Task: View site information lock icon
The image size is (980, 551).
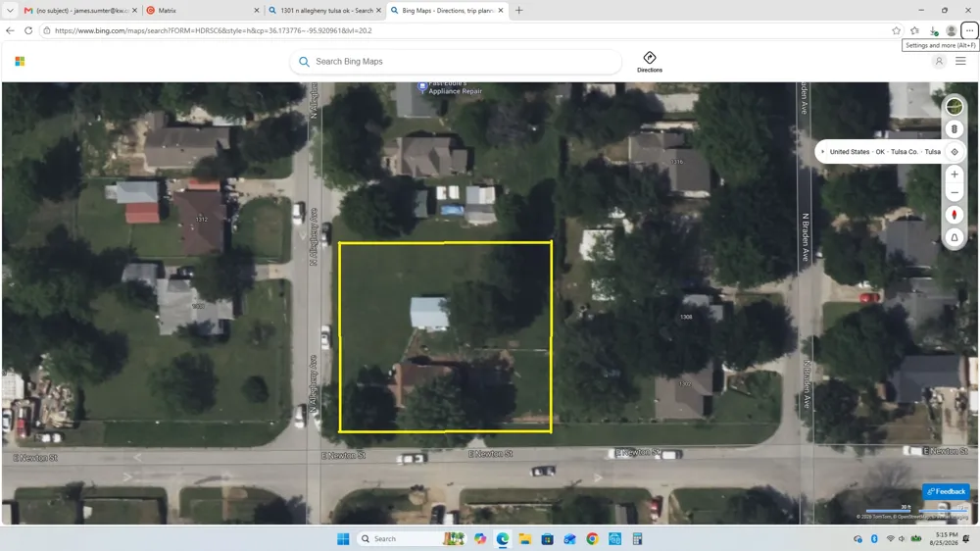Action: [47, 30]
